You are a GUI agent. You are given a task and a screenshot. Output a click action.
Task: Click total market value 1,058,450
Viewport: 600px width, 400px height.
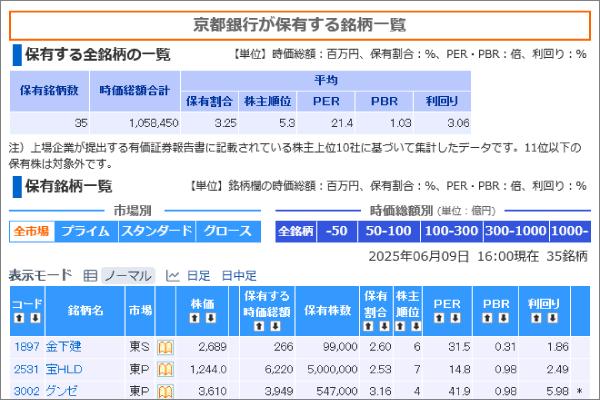coord(154,123)
